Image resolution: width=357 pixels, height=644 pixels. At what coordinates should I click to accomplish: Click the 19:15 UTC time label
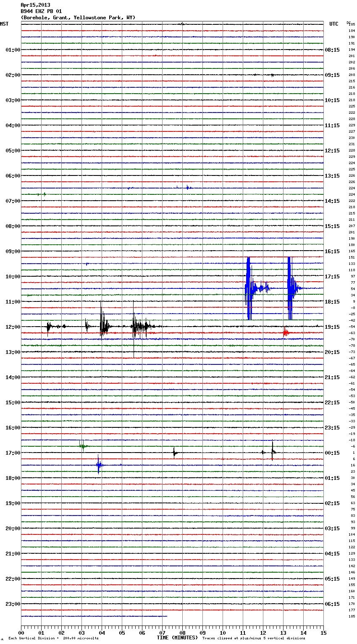332,327
